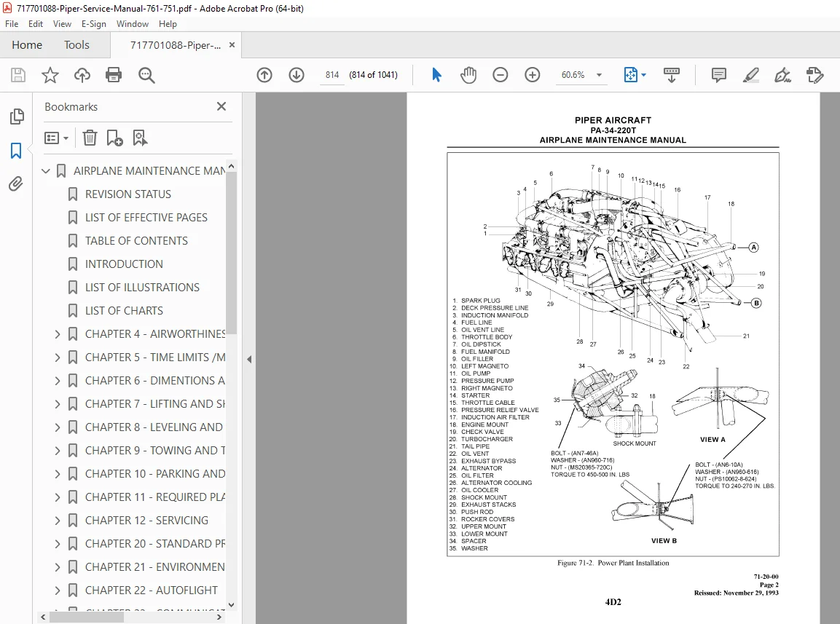This screenshot has height=624, width=840.
Task: Open the Edit menu
Action: [x=36, y=24]
